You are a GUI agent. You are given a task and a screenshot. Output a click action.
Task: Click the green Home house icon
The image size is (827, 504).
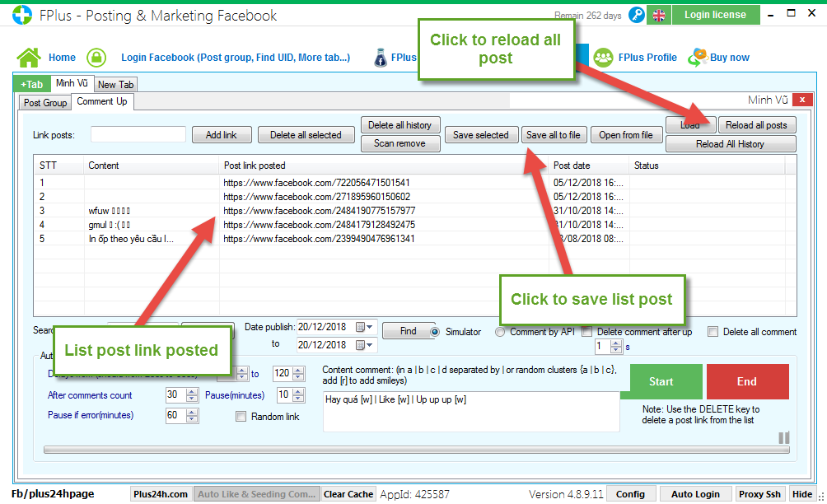point(29,58)
